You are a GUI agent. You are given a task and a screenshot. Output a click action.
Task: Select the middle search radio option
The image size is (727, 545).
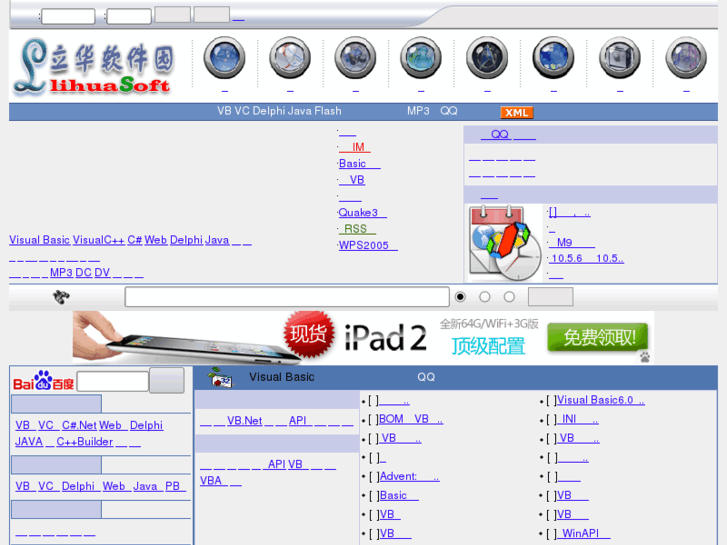point(485,297)
